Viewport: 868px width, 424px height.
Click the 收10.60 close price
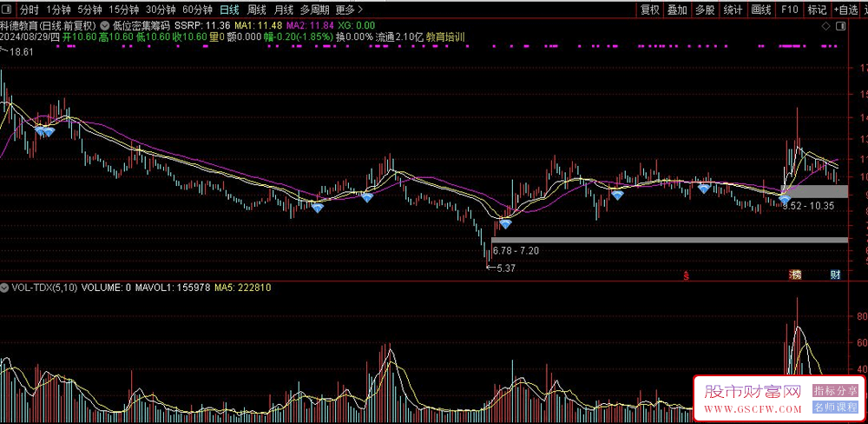pyautogui.click(x=189, y=37)
